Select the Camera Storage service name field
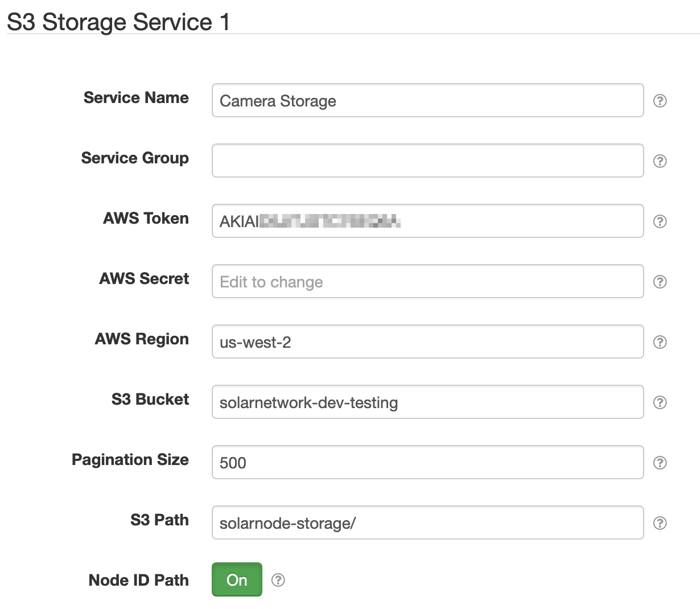Screen dimensions: 700x609 pyautogui.click(x=427, y=100)
